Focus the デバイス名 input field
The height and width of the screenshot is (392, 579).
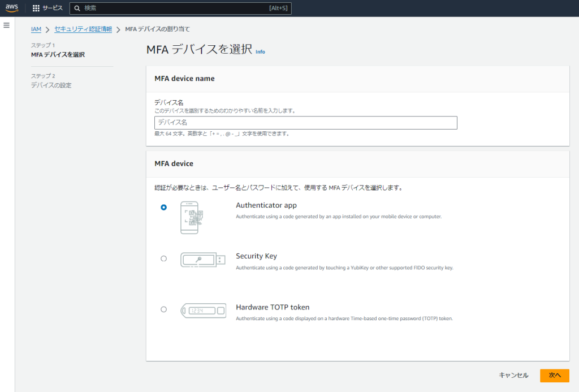pos(305,123)
